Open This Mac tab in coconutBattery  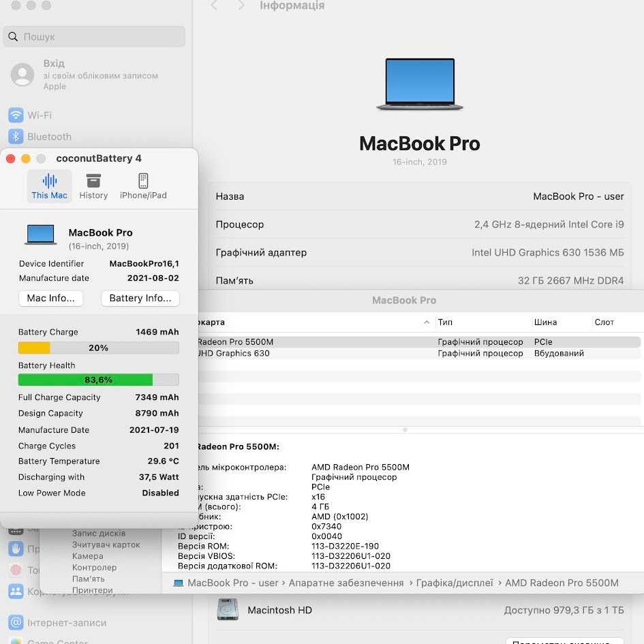click(49, 186)
